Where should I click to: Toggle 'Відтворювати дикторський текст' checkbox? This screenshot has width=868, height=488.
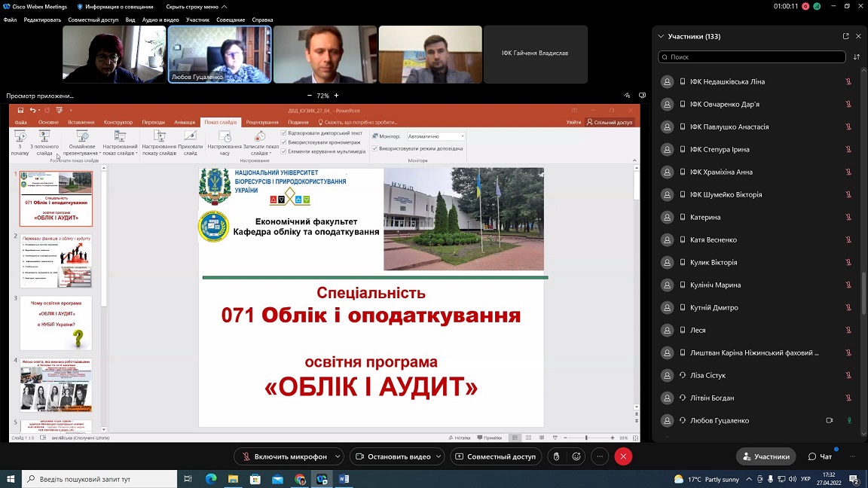pos(283,133)
